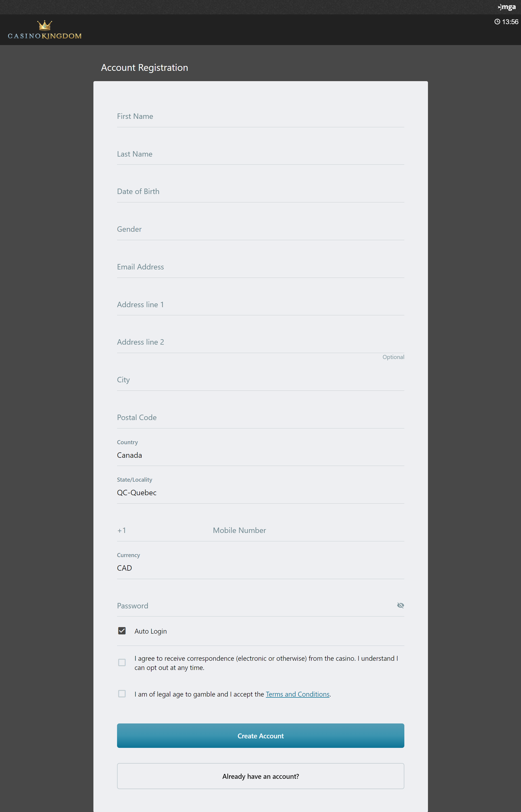521x812 pixels.
Task: Open the Gender selection field
Action: [260, 229]
